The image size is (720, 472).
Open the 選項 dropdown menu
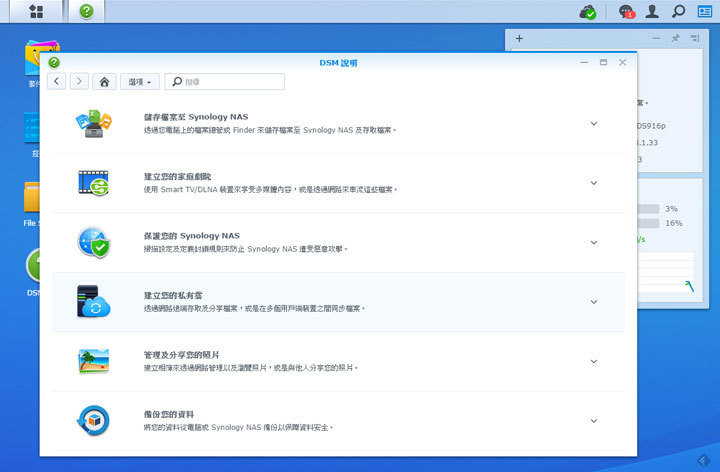[x=139, y=82]
